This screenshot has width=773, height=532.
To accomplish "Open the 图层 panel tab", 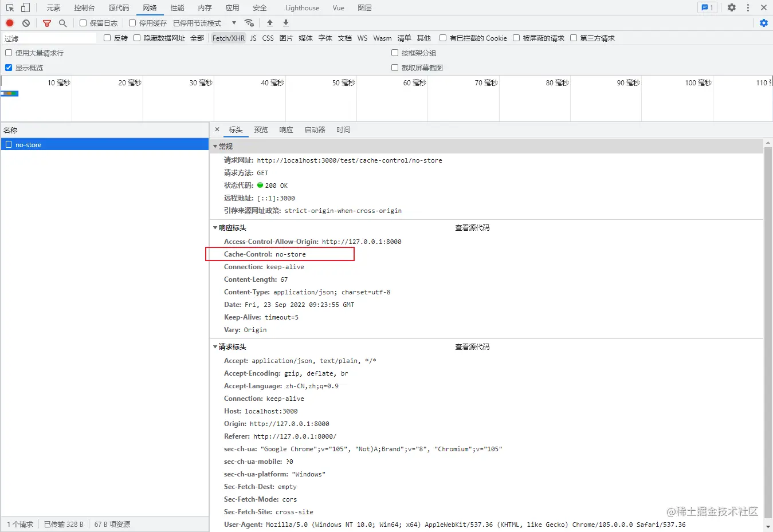I will pos(364,7).
